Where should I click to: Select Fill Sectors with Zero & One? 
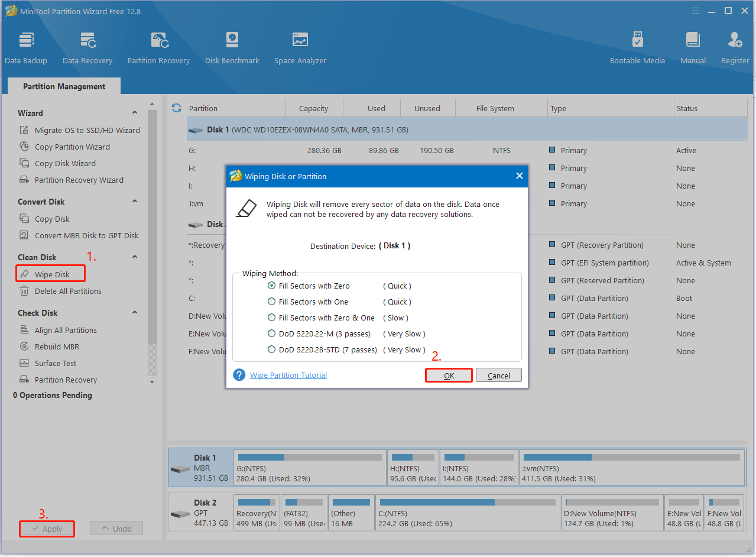coord(272,318)
